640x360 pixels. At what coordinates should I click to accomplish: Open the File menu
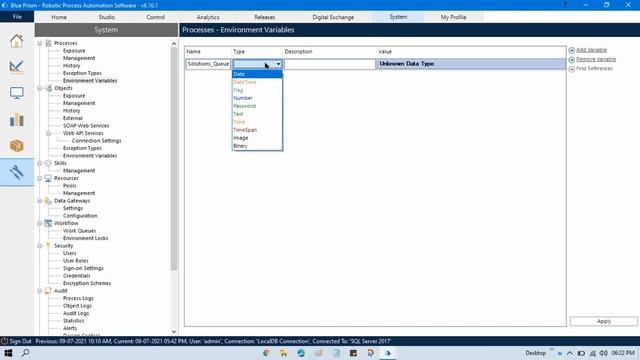pyautogui.click(x=17, y=17)
